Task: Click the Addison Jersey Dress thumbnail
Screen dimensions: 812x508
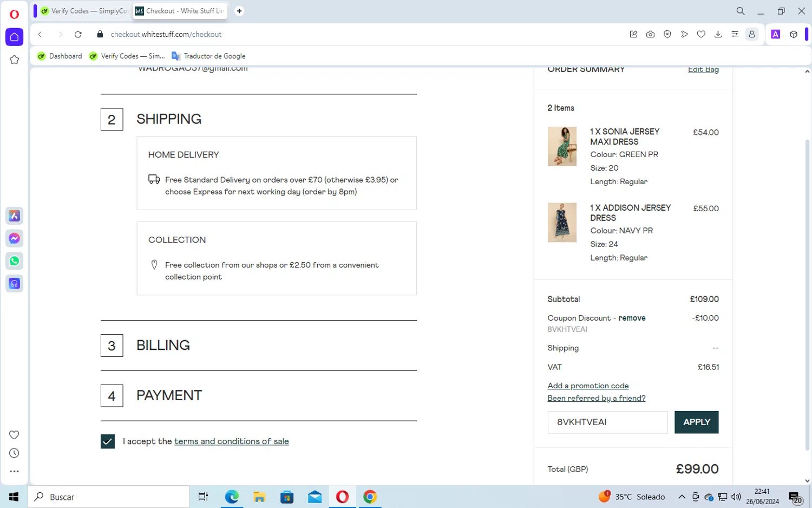Action: (562, 223)
